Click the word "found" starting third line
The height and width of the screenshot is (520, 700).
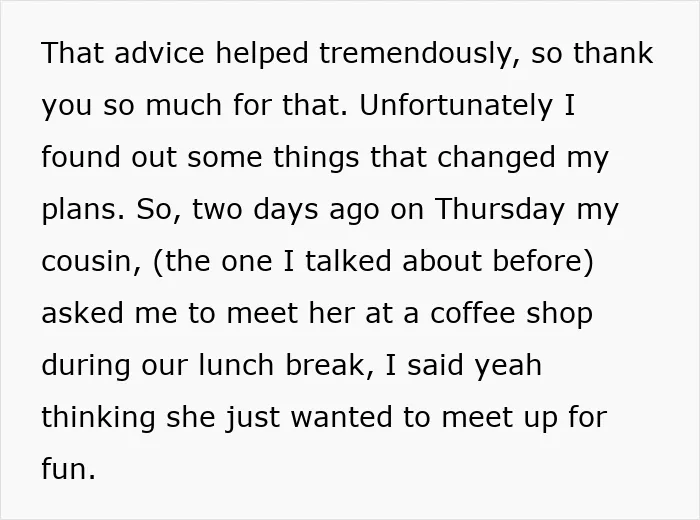81,157
